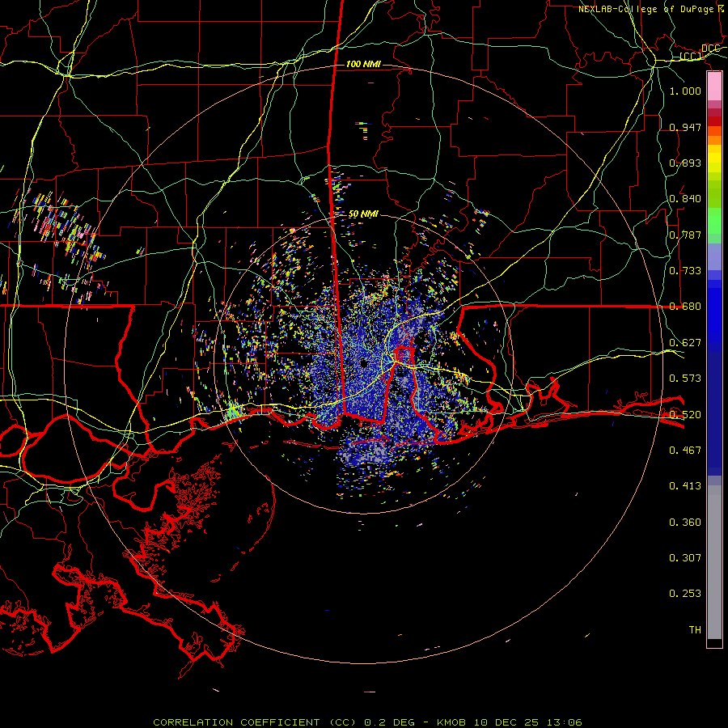Click the 0.787 legend value
Image resolution: width=728 pixels, height=728 pixels.
click(685, 235)
